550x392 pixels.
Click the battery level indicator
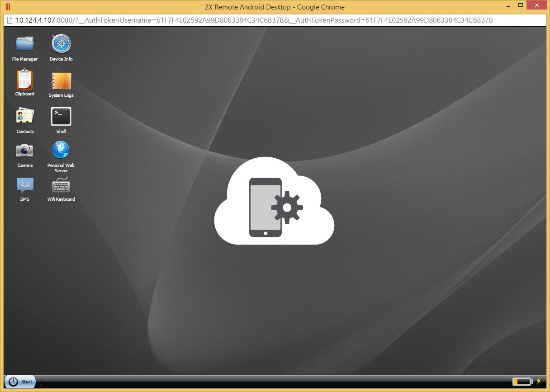[x=522, y=381]
